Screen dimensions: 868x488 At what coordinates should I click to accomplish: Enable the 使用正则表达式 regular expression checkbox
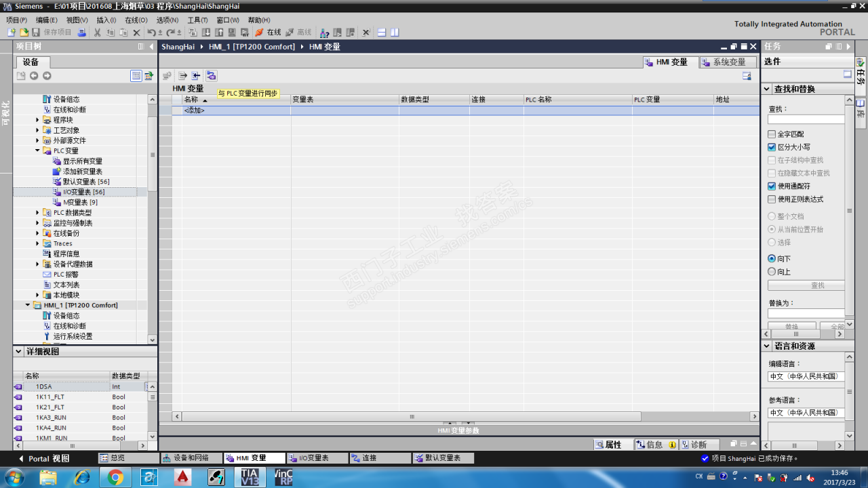click(x=772, y=199)
